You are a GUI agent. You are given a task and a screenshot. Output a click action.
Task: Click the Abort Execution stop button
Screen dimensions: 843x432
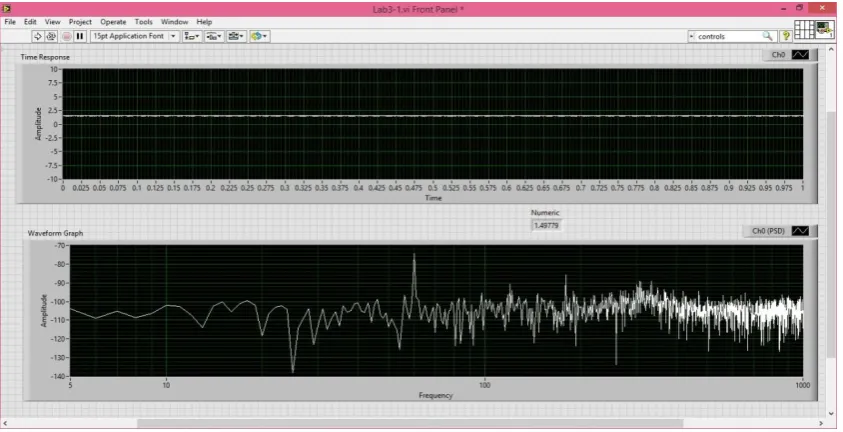coord(67,37)
